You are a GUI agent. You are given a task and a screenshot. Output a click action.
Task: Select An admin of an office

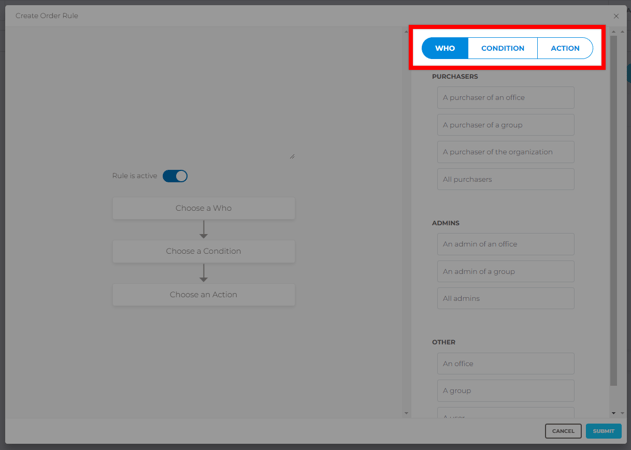505,244
